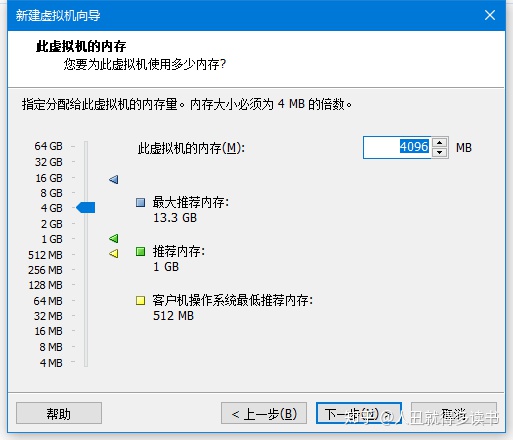This screenshot has width=513, height=440.
Task: Close the 新建虚拟机向导 dialog
Action: 490,15
